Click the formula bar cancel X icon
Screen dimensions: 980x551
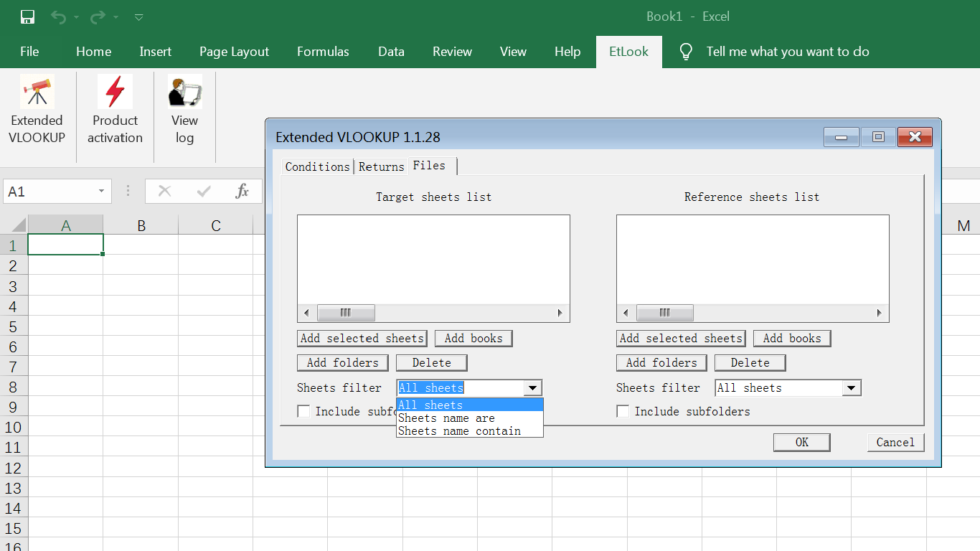tap(164, 191)
